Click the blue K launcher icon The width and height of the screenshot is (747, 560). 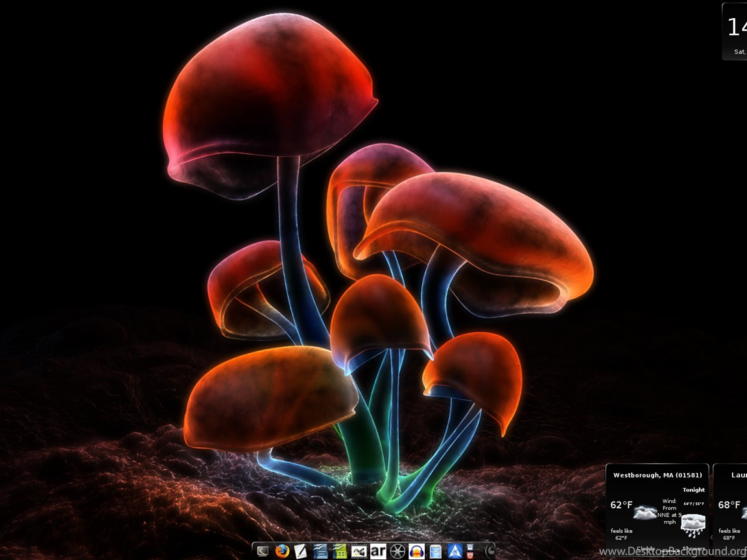click(455, 551)
